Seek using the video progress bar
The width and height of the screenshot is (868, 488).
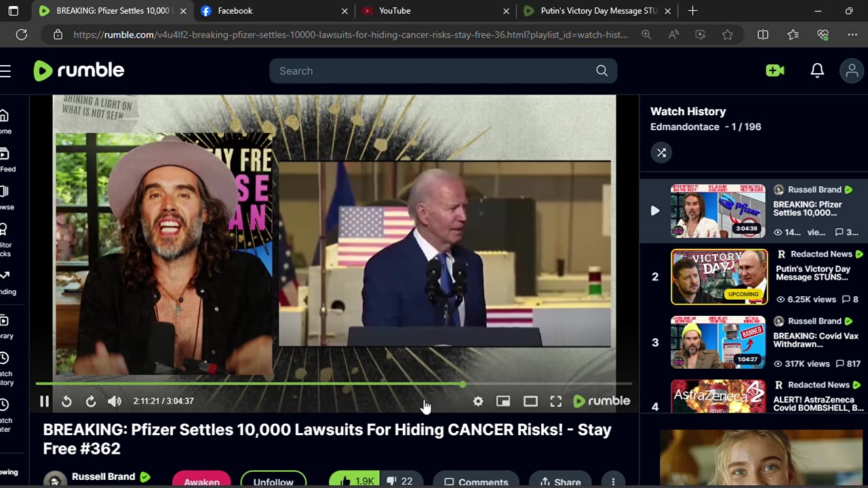tap(334, 384)
